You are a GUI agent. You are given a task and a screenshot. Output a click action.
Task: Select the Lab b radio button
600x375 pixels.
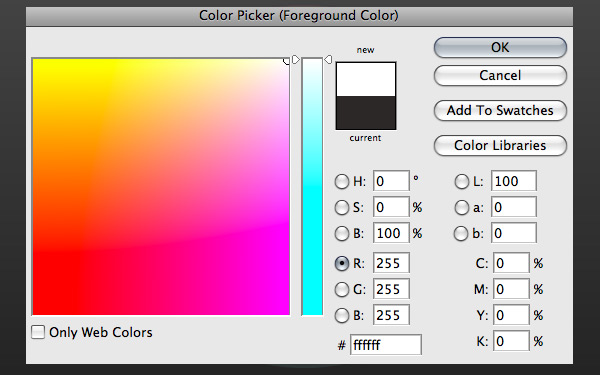(461, 233)
